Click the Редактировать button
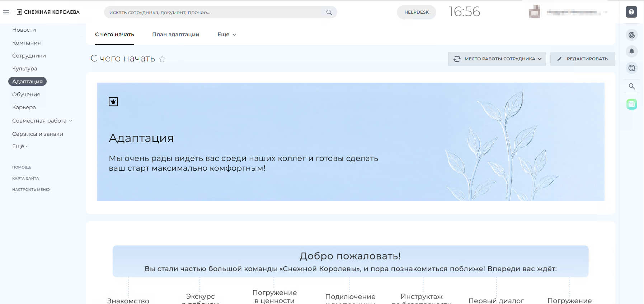This screenshot has height=304, width=644. point(583,59)
